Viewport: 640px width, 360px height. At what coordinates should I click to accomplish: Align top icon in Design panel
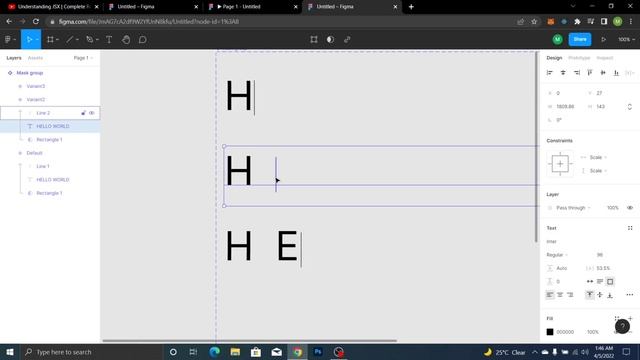(x=589, y=73)
